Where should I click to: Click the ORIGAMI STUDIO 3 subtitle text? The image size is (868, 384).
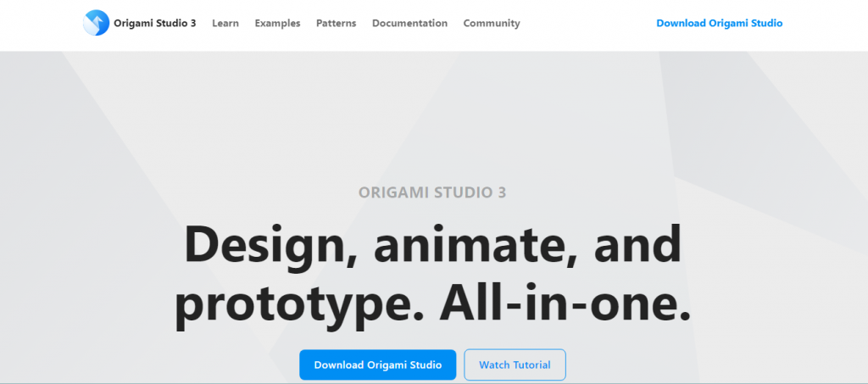pos(432,192)
